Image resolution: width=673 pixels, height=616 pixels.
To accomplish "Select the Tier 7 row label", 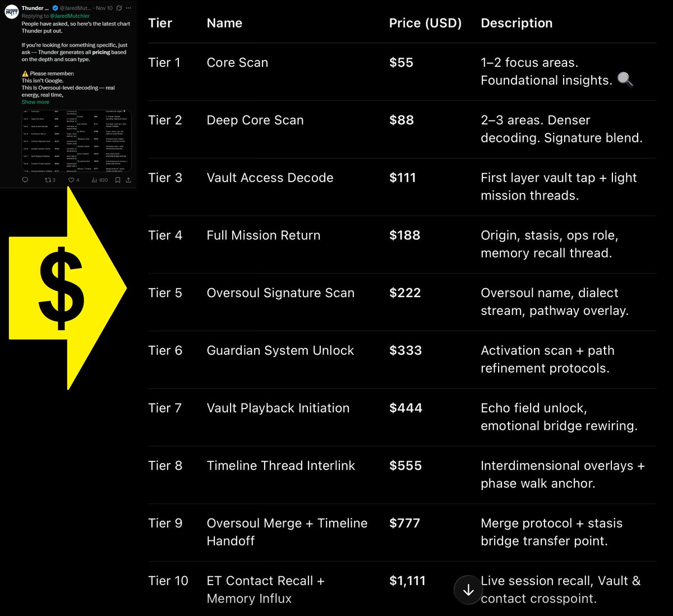I will tap(165, 408).
